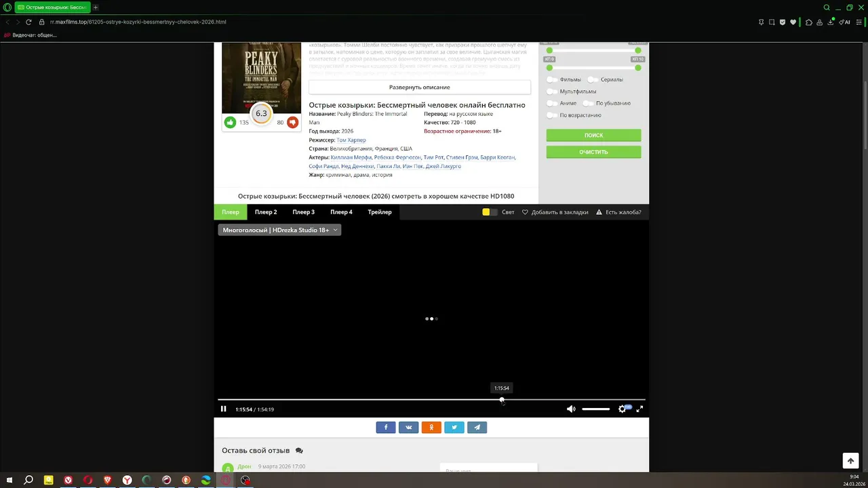Open the Трейлер tab
Image resolution: width=868 pixels, height=488 pixels.
[x=380, y=212]
